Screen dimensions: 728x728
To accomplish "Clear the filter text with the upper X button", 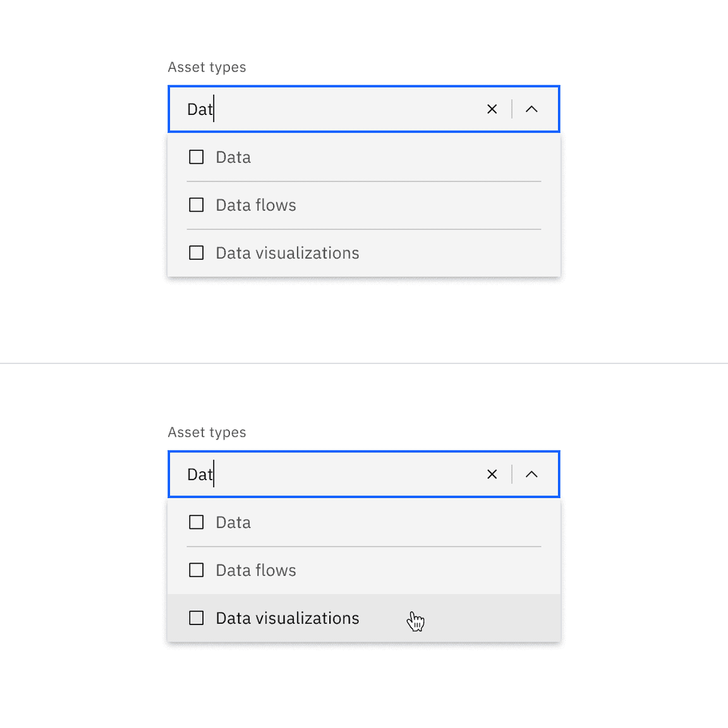I will point(492,109).
